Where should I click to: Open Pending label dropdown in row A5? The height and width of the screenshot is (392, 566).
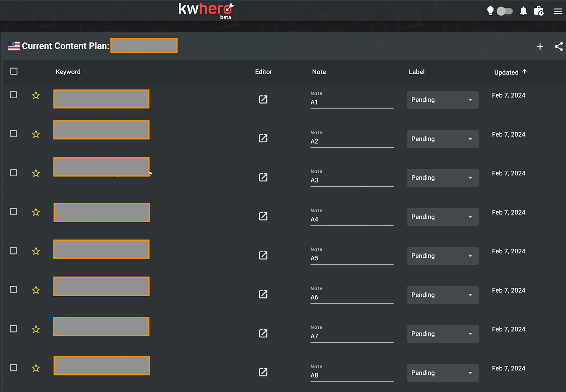coord(443,256)
